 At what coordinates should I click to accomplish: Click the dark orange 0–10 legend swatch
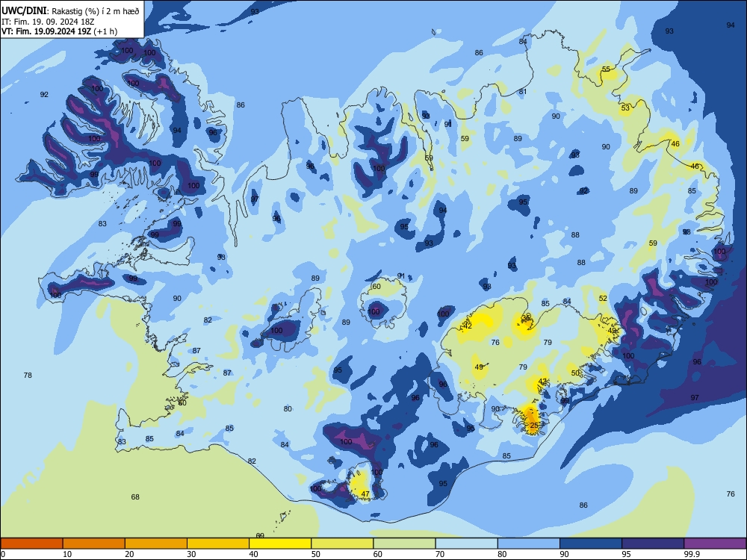click(31, 544)
